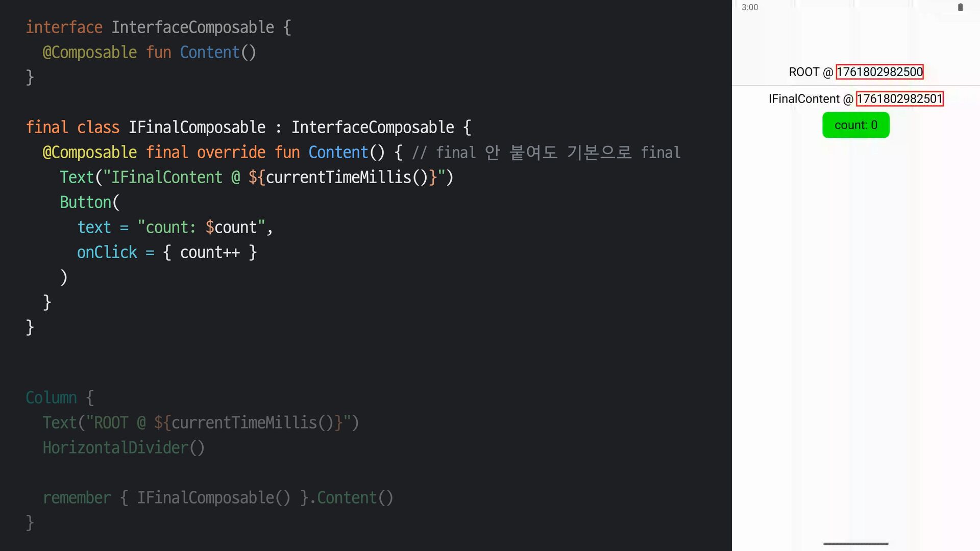
Task: Click the ROOT timestamp 1761802982500
Action: click(879, 72)
